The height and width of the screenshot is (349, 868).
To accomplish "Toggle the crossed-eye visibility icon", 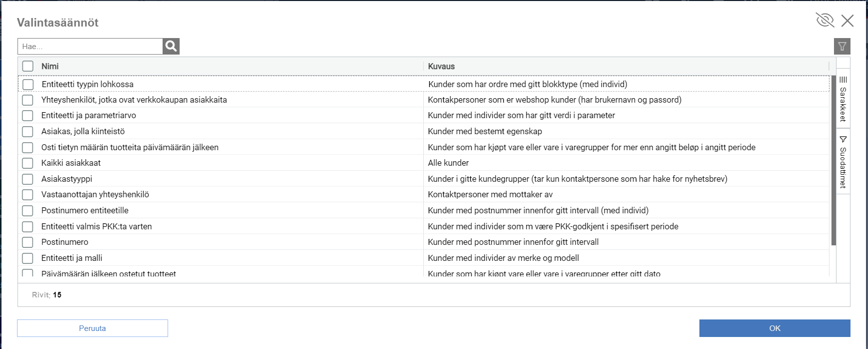I will 825,21.
